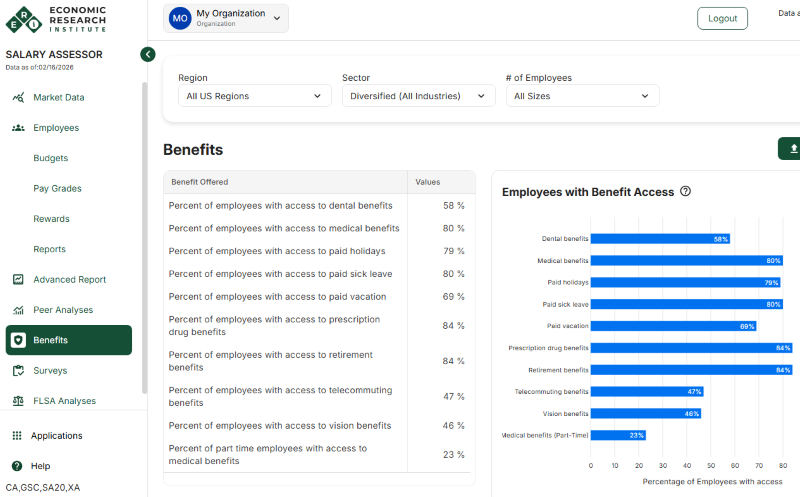Click the Values column header
Screen dimensions: 800x497
point(441,182)
